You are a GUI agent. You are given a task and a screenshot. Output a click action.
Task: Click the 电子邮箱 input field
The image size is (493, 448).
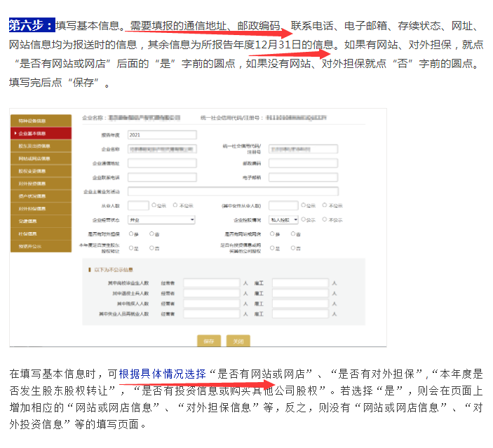tap(302, 177)
